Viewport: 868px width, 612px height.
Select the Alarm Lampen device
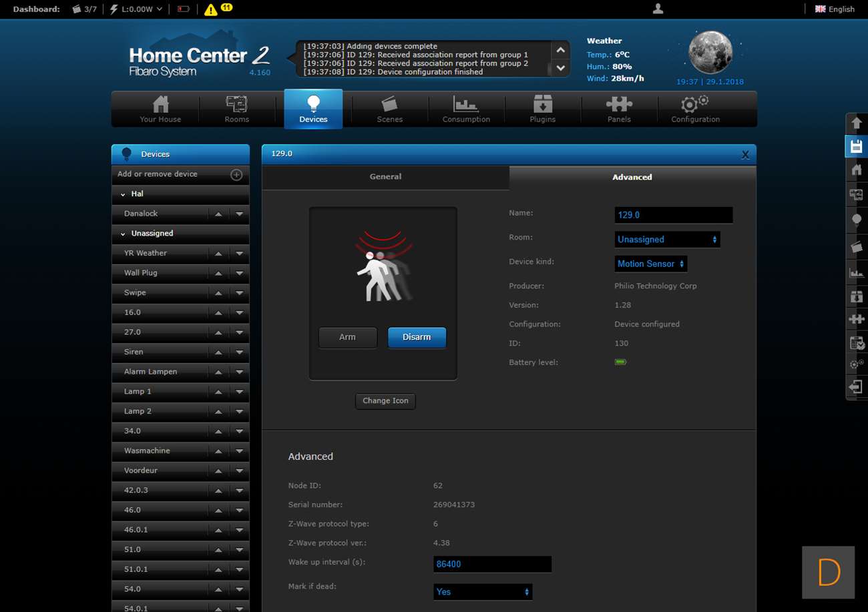(x=151, y=372)
